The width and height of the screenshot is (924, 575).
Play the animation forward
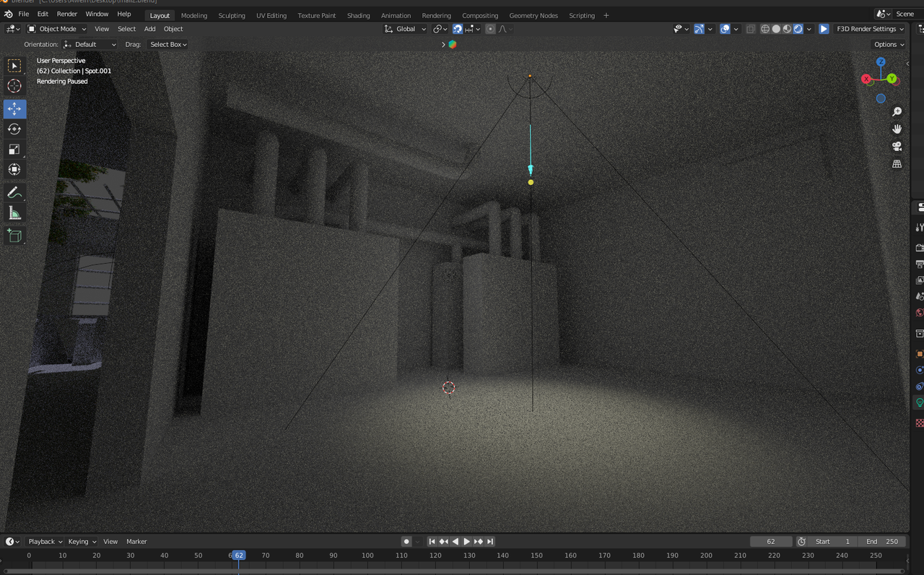pos(467,541)
